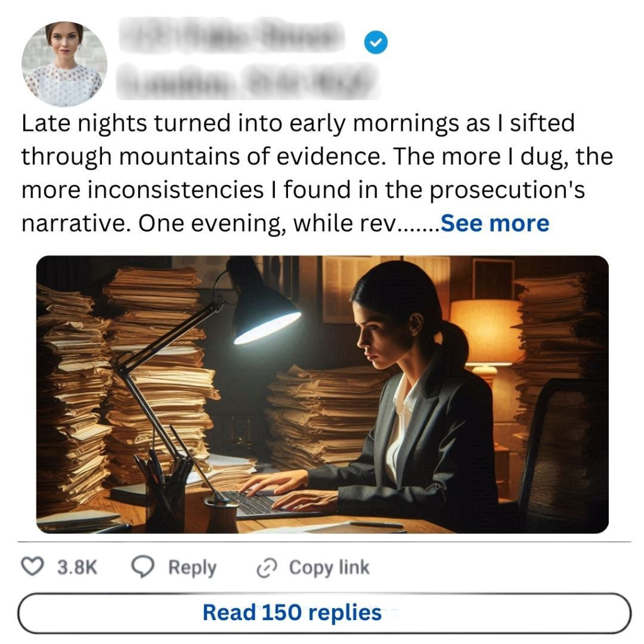Click the blue verified checkmark badge
The height and width of the screenshot is (644, 644).
point(376,43)
